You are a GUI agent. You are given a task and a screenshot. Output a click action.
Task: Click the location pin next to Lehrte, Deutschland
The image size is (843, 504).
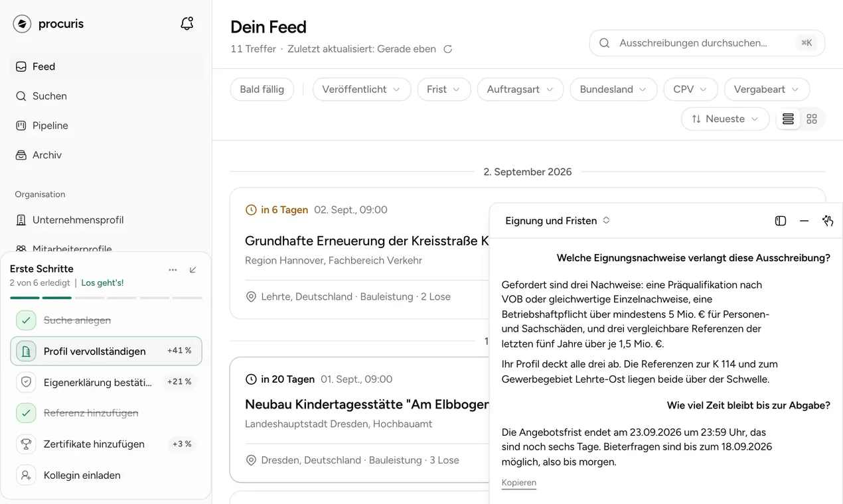click(251, 297)
